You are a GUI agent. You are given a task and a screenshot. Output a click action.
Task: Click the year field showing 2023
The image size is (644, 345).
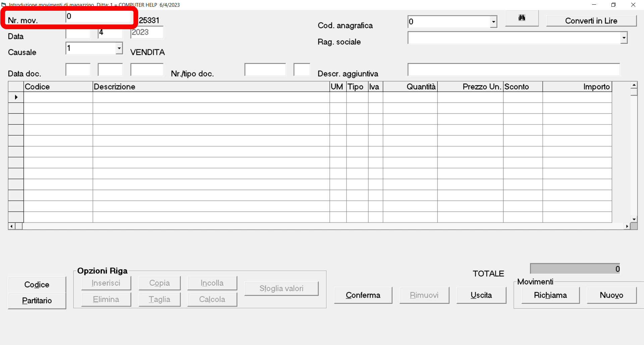147,32
